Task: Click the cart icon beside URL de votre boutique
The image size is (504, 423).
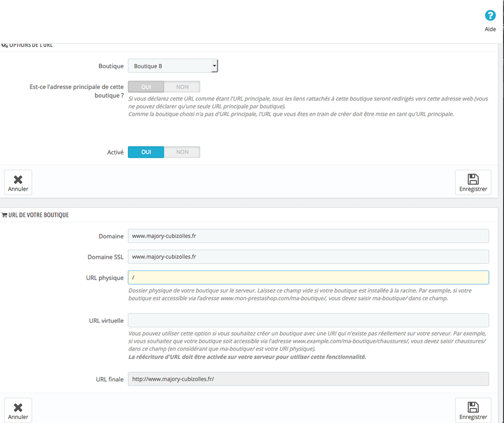Action: click(x=5, y=215)
